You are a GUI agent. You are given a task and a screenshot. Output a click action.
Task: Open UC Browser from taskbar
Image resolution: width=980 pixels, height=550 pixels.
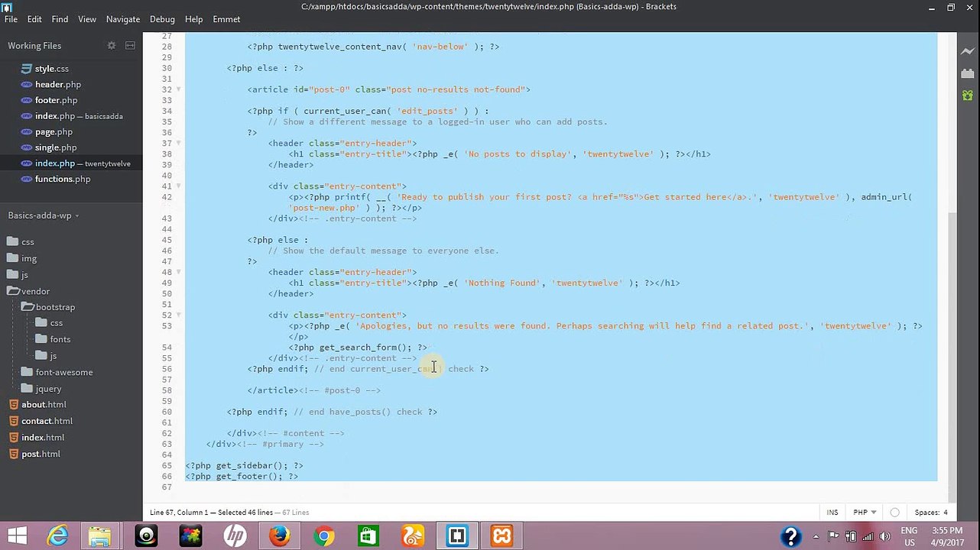413,536
